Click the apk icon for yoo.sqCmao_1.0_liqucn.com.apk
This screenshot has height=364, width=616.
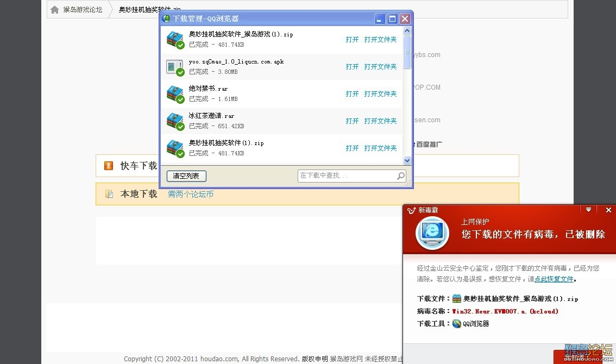[175, 67]
